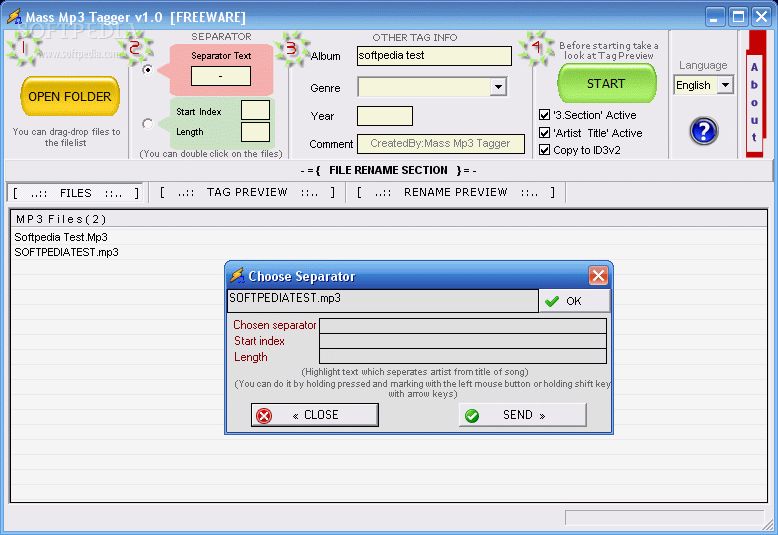Image resolution: width=778 pixels, height=535 pixels.
Task: Click the Album field containing softpedia test
Action: click(x=434, y=56)
